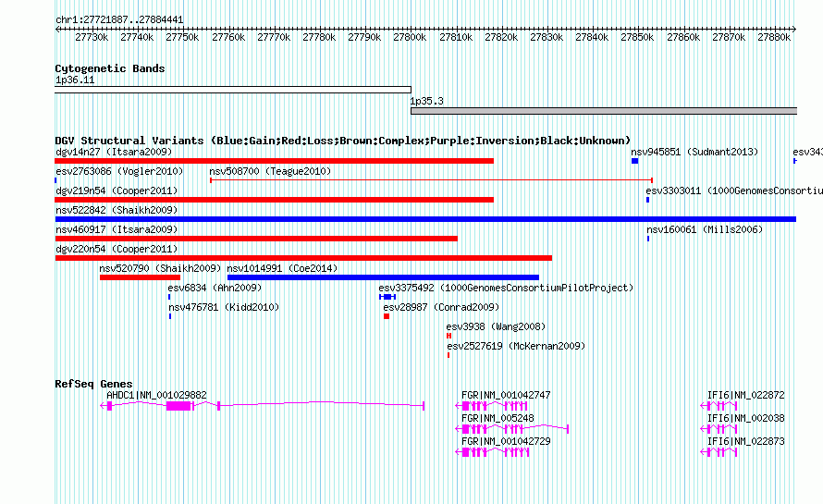Click the AHDC1|NM_001029882 gene model
This screenshot has height=504, width=823.
coord(262,406)
